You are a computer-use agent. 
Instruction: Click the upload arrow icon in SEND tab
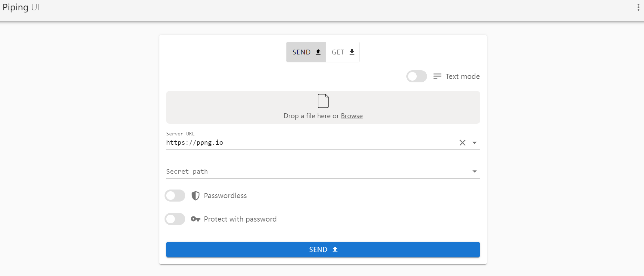click(318, 52)
